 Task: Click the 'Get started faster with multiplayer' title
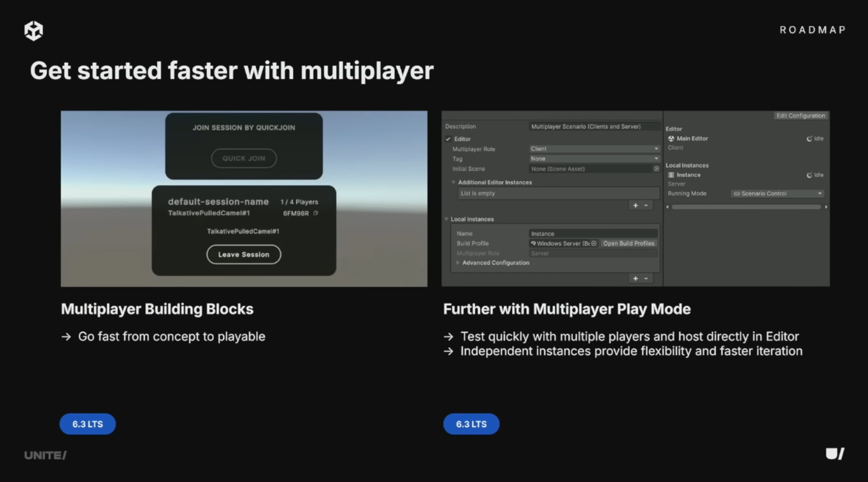pos(232,71)
